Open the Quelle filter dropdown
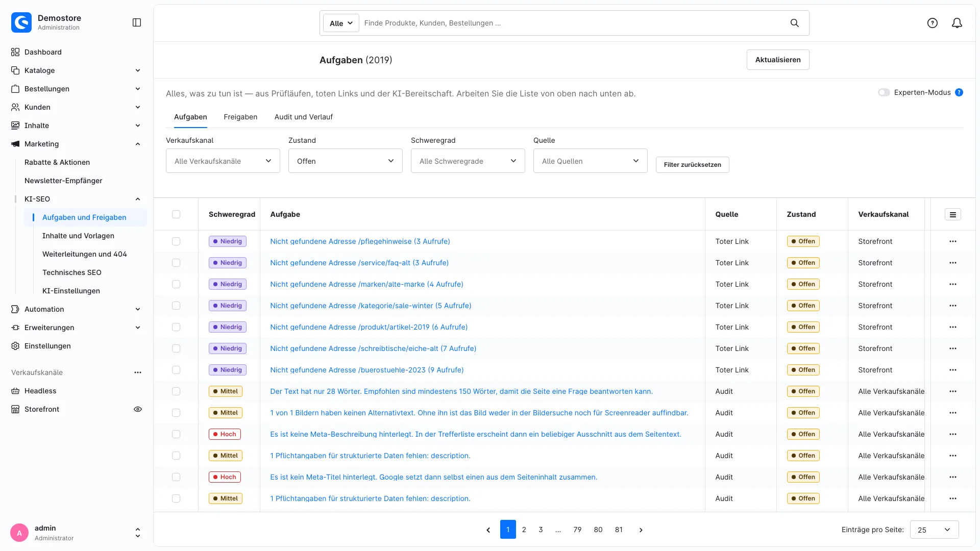This screenshot has width=980, height=551. coord(591,161)
